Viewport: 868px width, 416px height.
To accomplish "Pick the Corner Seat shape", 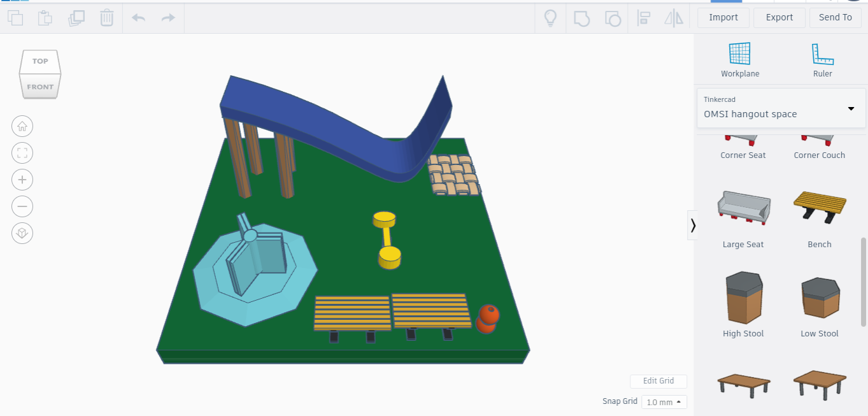I will [x=743, y=147].
